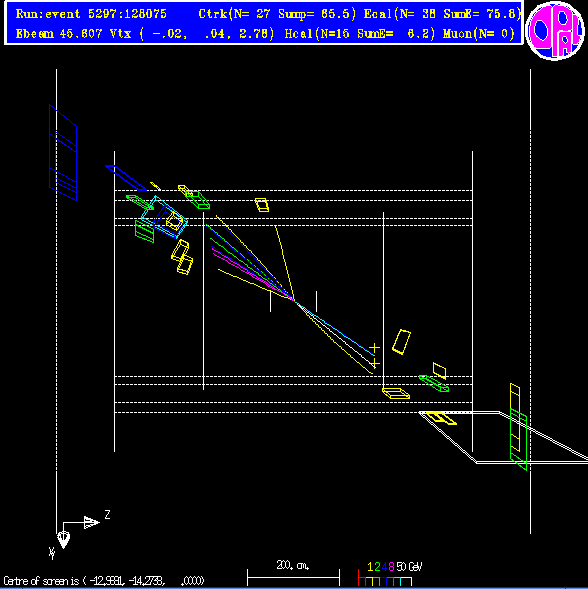Click the large blue stacked endcap panels
Image resolution: width=588 pixels, height=589 pixels.
pos(63,153)
